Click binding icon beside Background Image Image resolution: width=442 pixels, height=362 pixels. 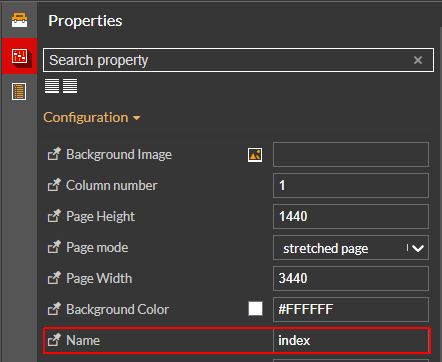click(x=54, y=154)
